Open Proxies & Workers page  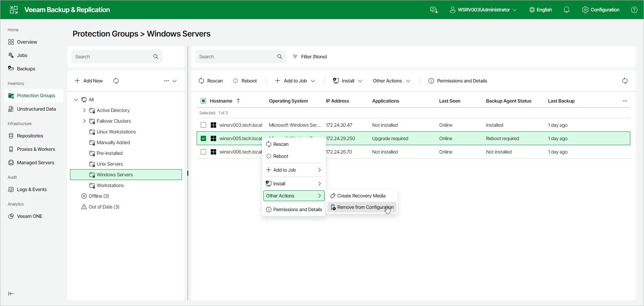point(34,149)
